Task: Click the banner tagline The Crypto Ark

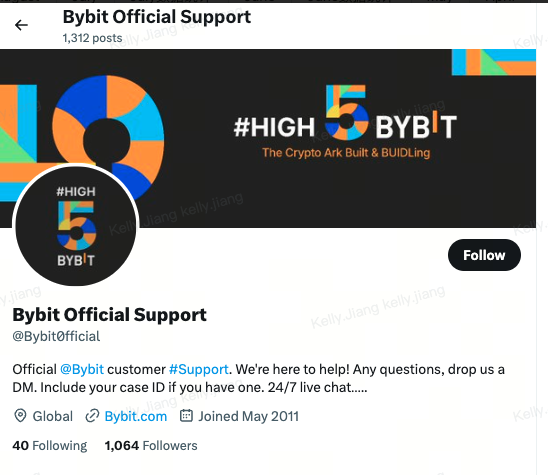Action: 346,153
